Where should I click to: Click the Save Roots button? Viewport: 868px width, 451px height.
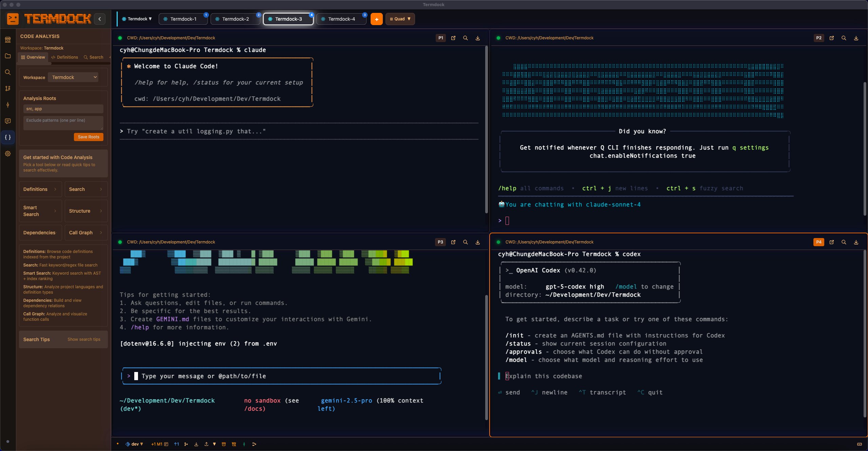point(88,137)
